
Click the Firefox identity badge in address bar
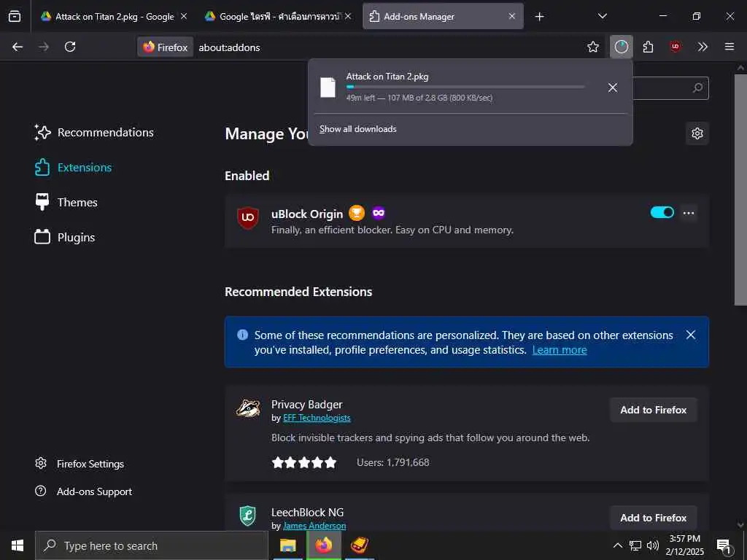click(x=166, y=47)
